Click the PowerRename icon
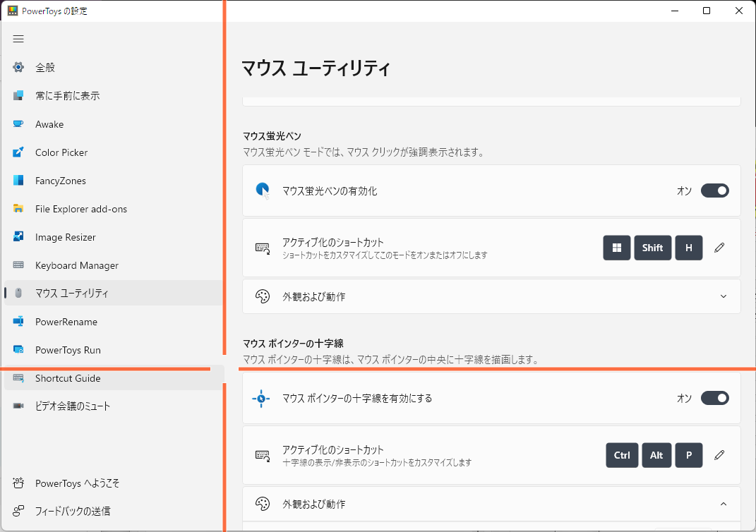 (18, 322)
